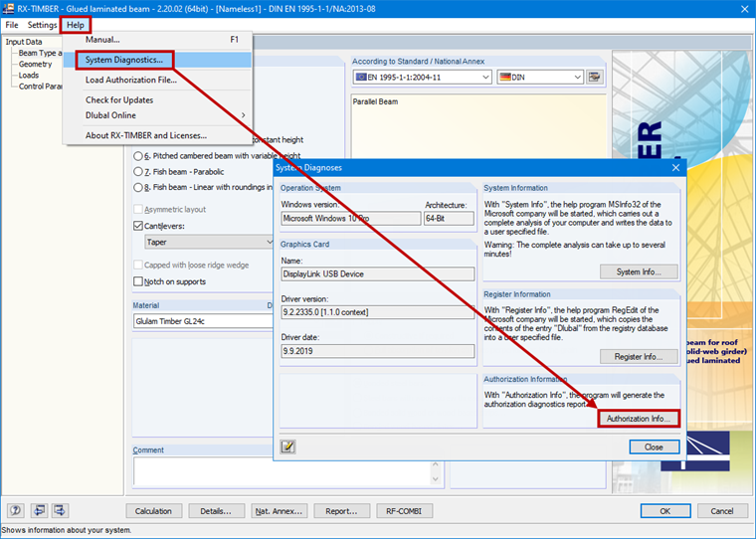Click the graphics card Name field
The image size is (756, 539).
click(x=378, y=273)
